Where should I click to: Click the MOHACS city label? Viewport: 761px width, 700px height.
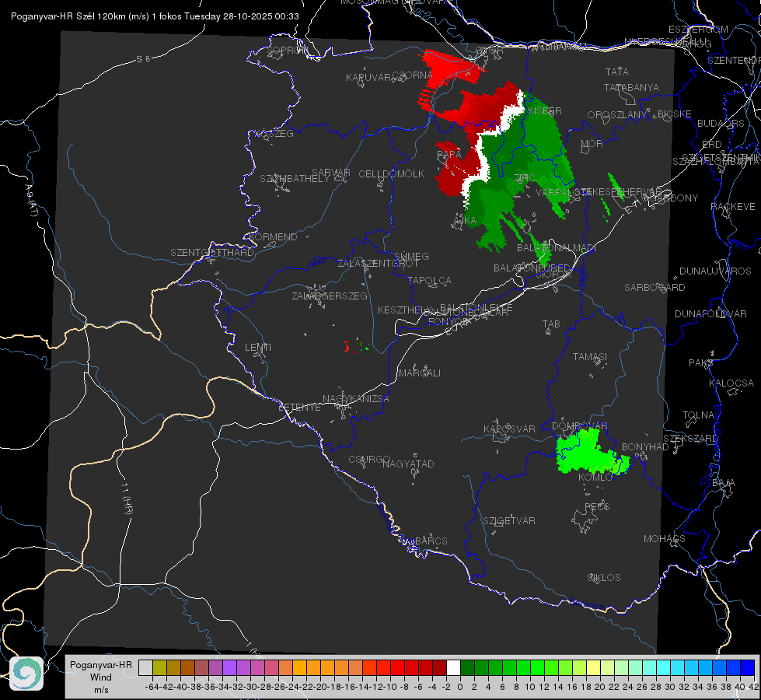(665, 539)
